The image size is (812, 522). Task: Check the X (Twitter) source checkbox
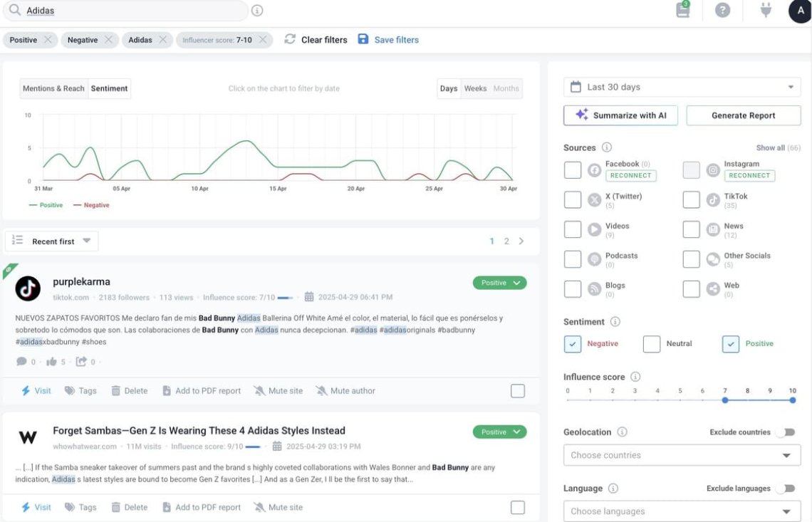[x=573, y=199]
